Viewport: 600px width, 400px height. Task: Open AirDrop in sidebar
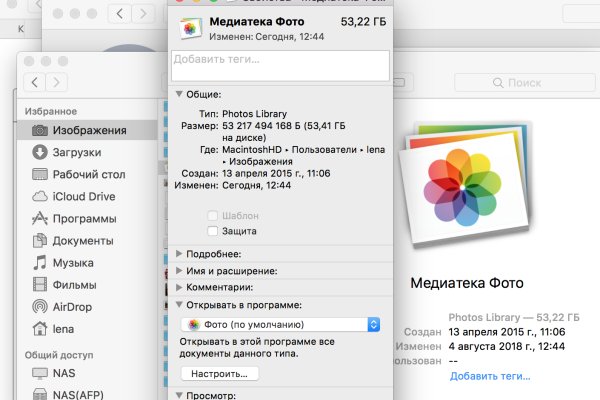[x=75, y=306]
